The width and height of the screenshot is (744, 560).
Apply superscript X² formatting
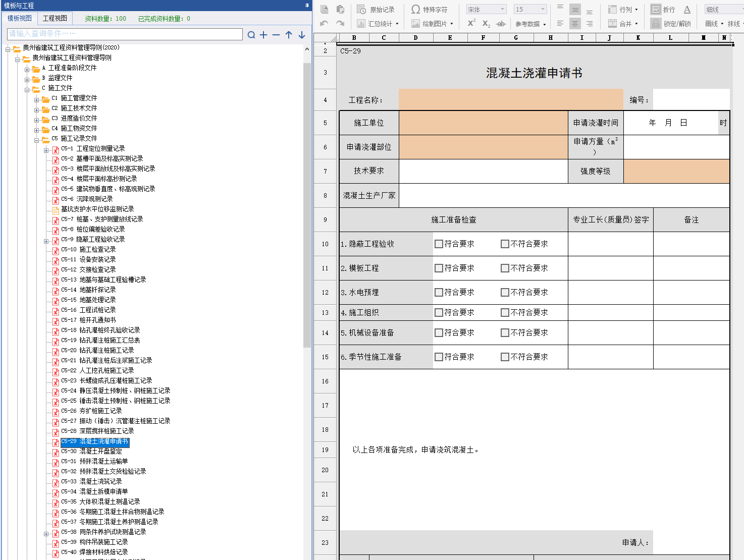471,23
